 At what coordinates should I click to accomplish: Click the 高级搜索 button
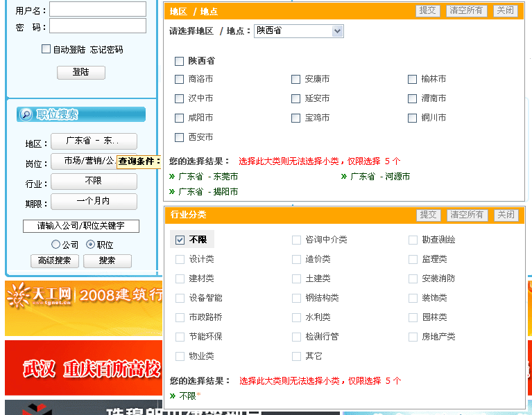[x=55, y=261]
